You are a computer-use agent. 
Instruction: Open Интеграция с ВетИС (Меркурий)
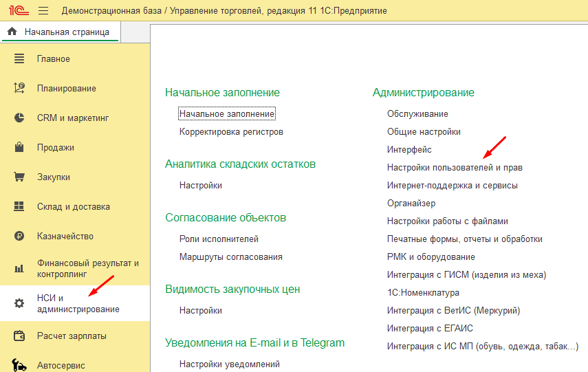click(x=454, y=311)
